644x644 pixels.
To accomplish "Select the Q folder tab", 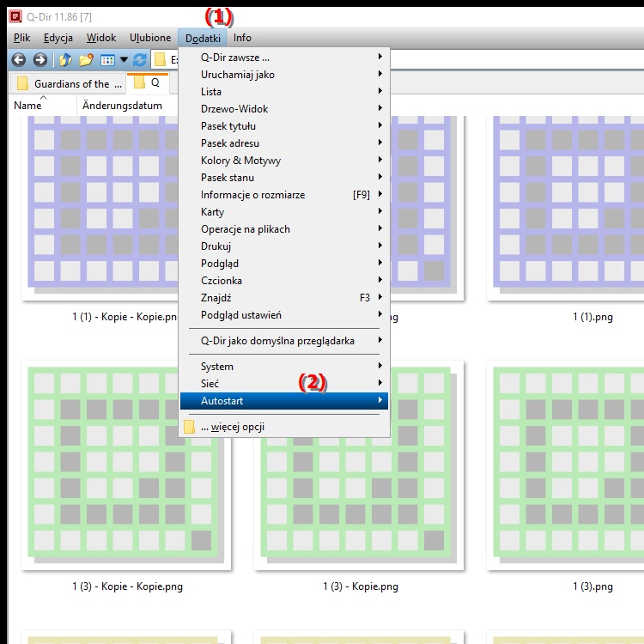I will pos(148,82).
